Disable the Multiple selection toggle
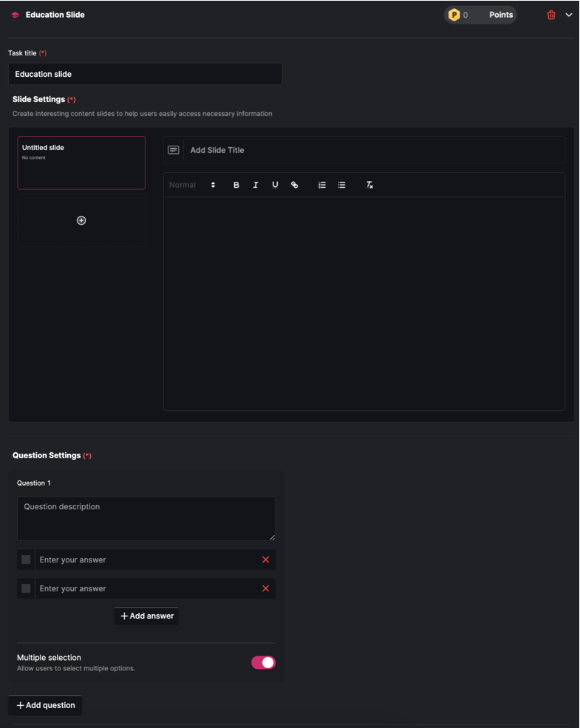 click(x=263, y=662)
